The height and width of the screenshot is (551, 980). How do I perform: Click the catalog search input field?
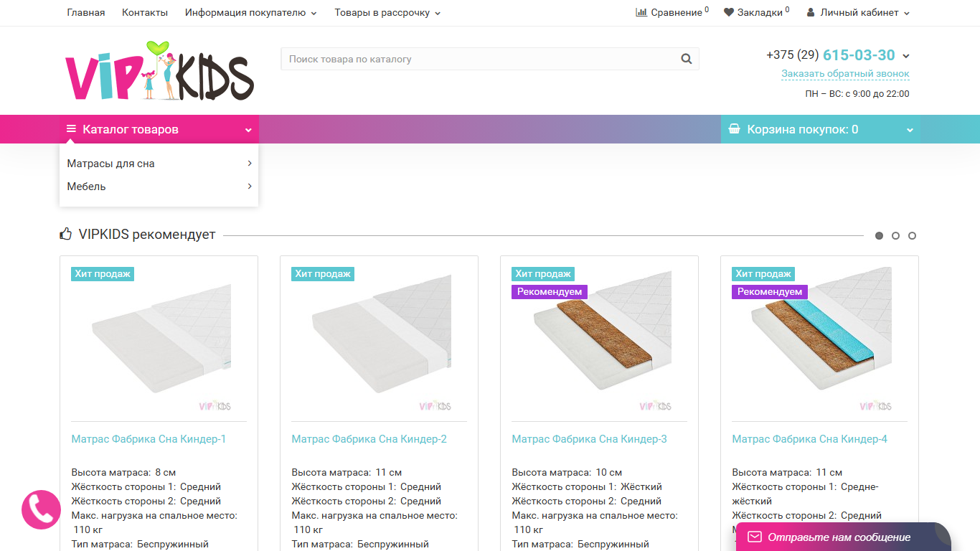coord(490,59)
